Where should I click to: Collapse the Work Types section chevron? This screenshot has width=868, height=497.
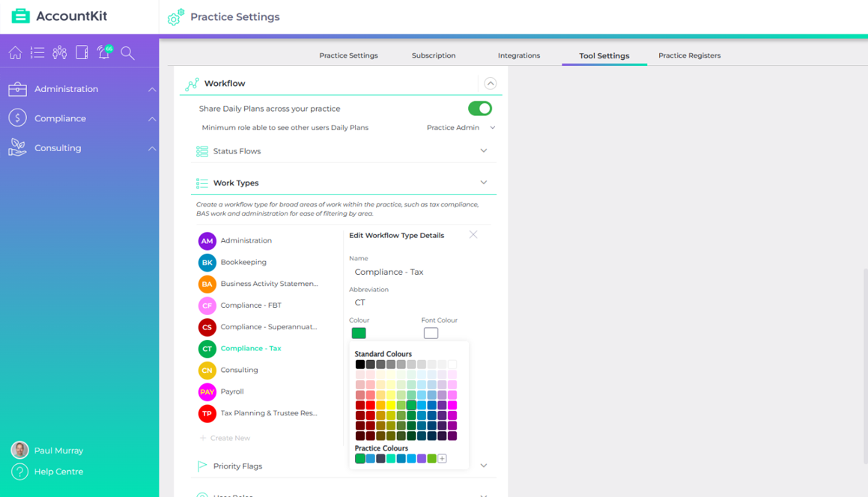click(x=483, y=182)
